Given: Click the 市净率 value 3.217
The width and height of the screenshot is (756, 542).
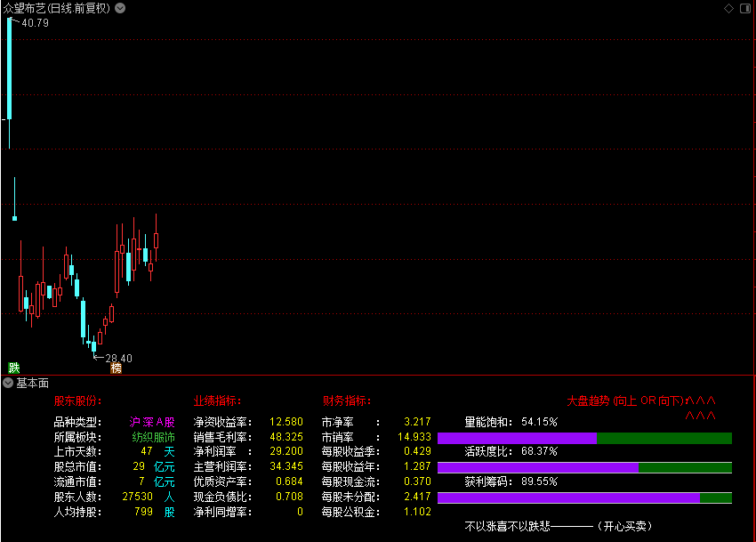Looking at the screenshot, I should tap(417, 422).
